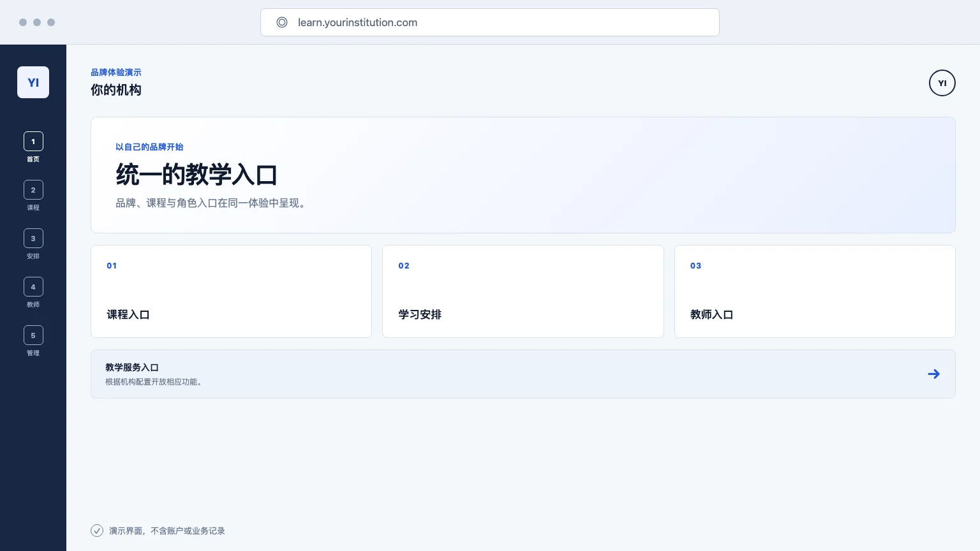Switch to the 管理 sidebar section
The height and width of the screenshot is (551, 980).
(33, 341)
